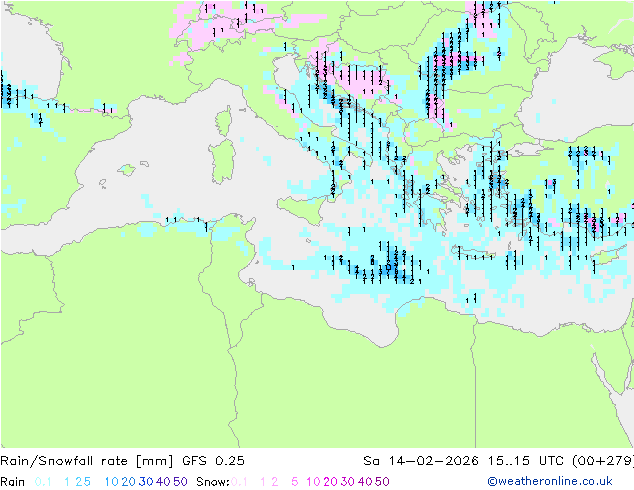Select the Rain legend value 40
This screenshot has height=490, width=634.
point(163,482)
